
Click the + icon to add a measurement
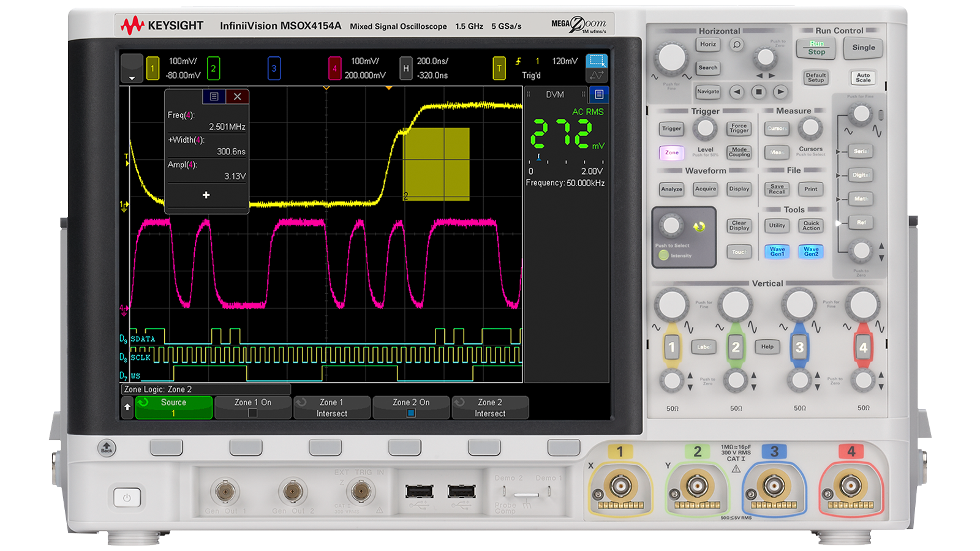pyautogui.click(x=206, y=195)
